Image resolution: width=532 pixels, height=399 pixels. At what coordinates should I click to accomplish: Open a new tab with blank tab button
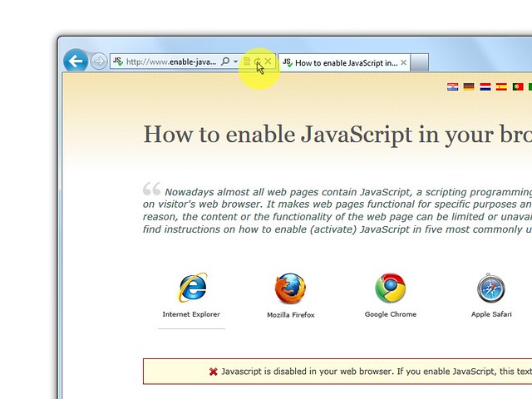(420, 62)
